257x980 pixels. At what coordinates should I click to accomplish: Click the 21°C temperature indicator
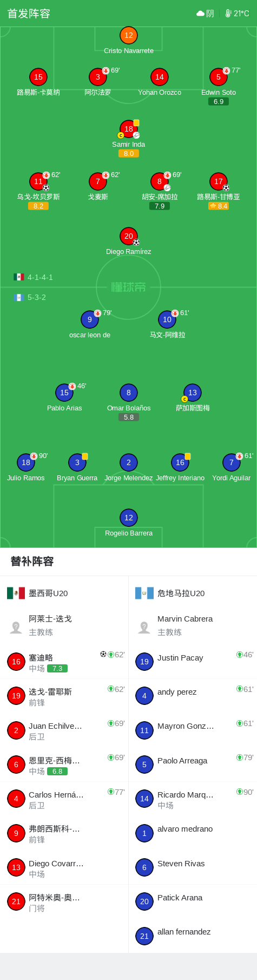(x=238, y=14)
